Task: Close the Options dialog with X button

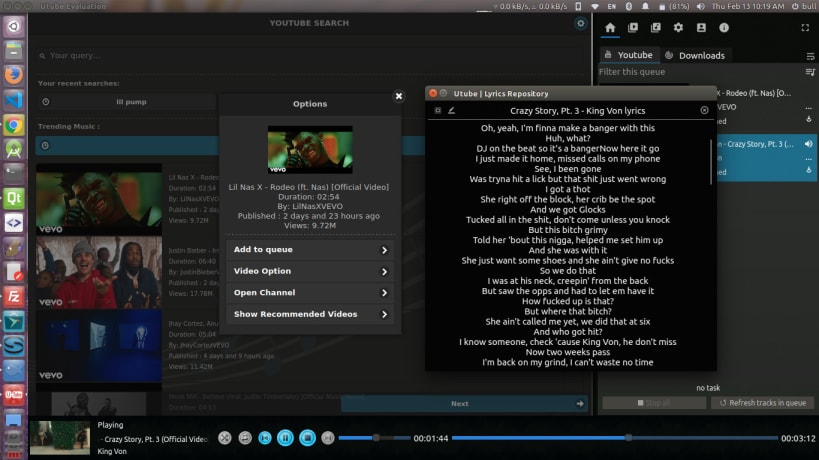Action: 399,96
